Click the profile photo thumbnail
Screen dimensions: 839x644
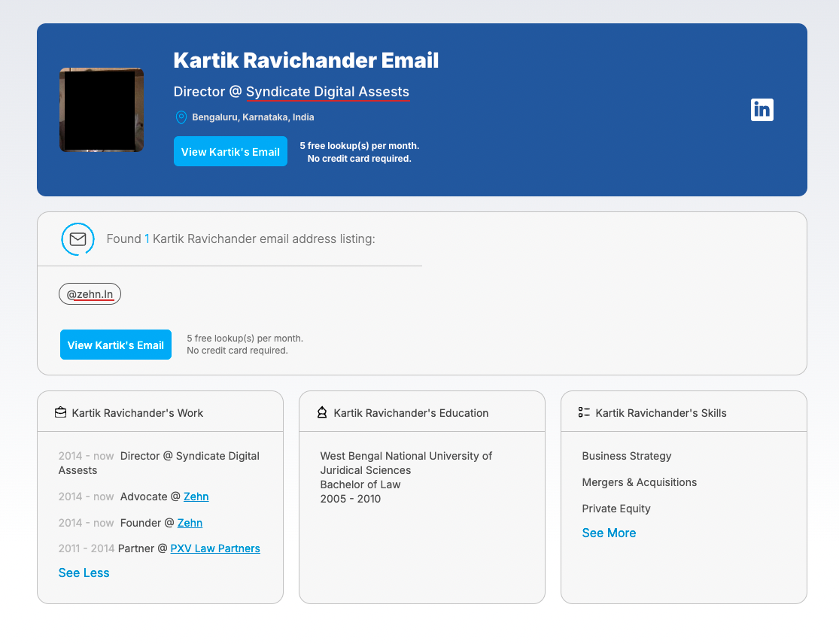pyautogui.click(x=102, y=110)
